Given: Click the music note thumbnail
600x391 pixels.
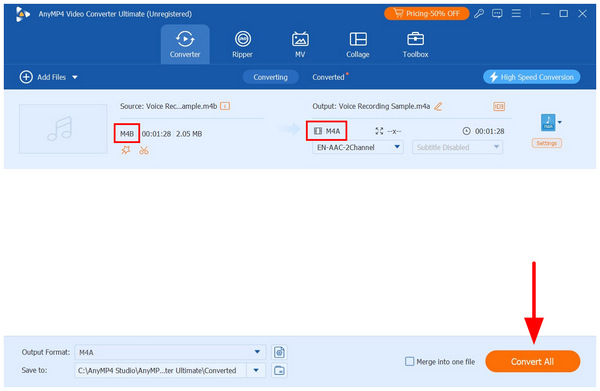Looking at the screenshot, I should tap(63, 129).
